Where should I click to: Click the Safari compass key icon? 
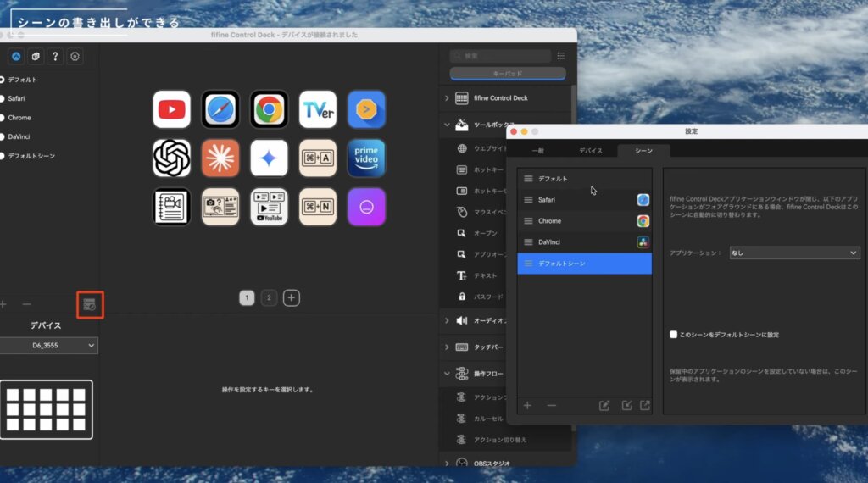220,109
